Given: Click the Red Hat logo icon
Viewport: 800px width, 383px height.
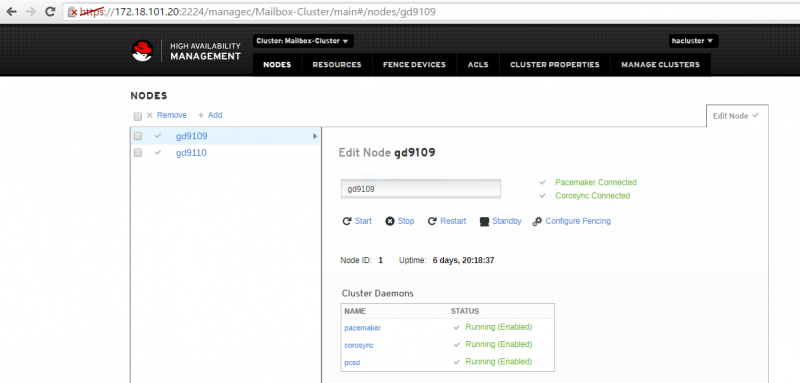Looking at the screenshot, I should (142, 51).
